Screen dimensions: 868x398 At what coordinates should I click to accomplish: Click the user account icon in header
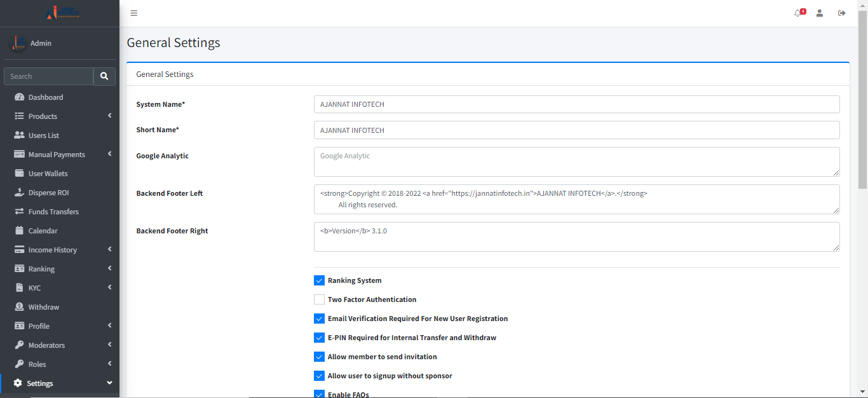[x=820, y=13]
